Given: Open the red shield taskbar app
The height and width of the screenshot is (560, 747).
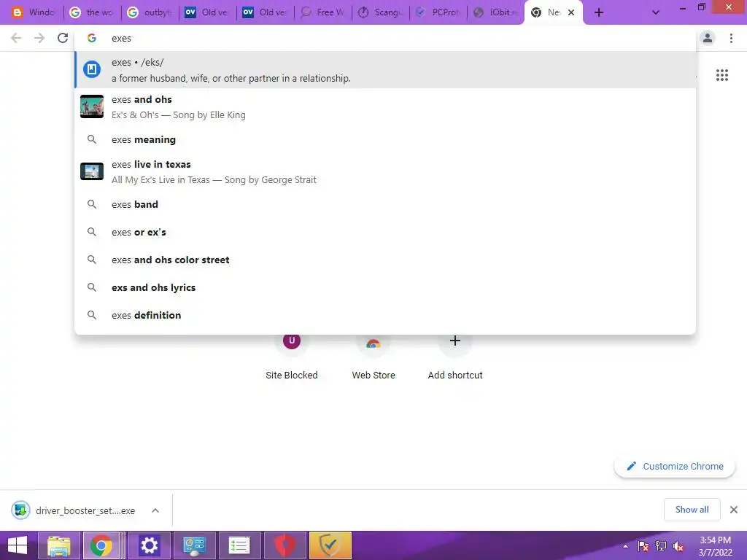Looking at the screenshot, I should click(x=285, y=545).
